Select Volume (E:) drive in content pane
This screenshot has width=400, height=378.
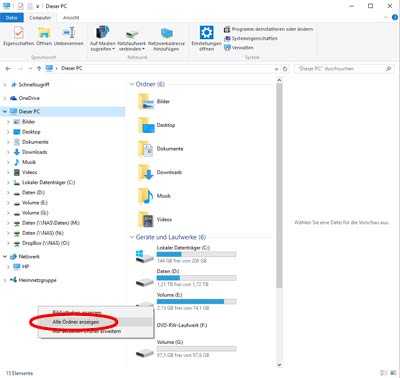pos(186,302)
